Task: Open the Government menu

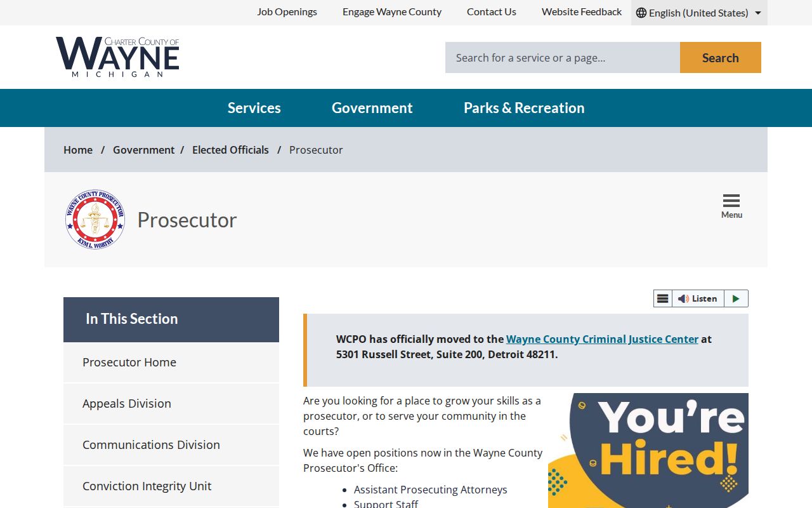Action: [x=372, y=108]
